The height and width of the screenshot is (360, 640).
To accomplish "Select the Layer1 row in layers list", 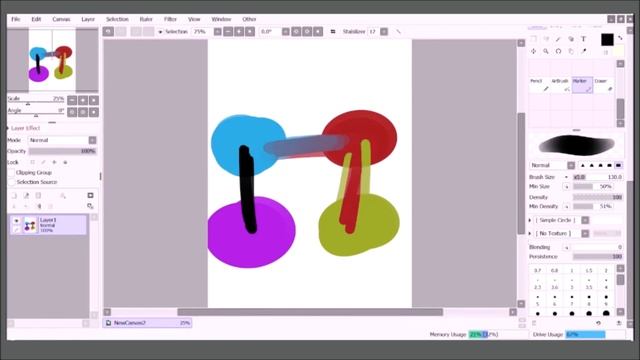I will (48, 225).
